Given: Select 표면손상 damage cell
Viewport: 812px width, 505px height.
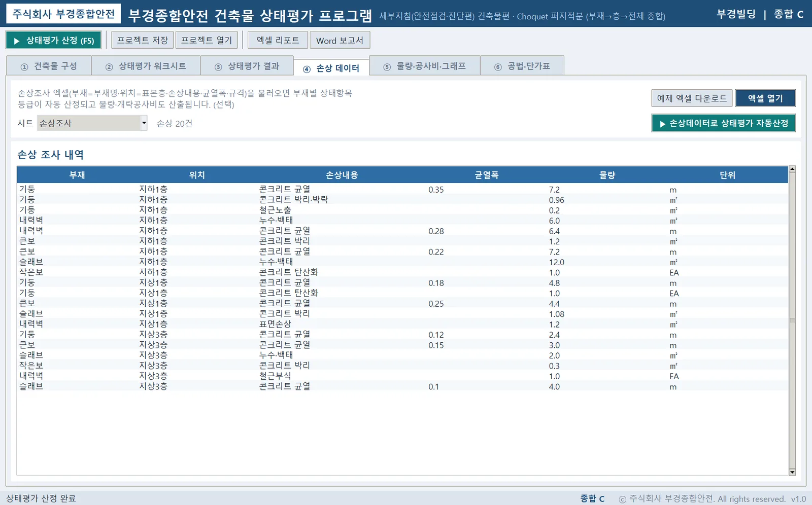Looking at the screenshot, I should click(275, 324).
